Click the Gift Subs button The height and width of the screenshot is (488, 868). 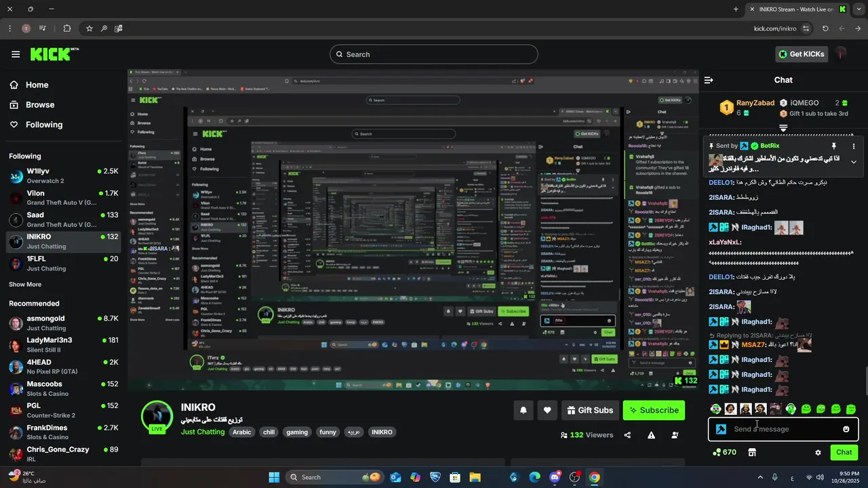click(x=589, y=410)
